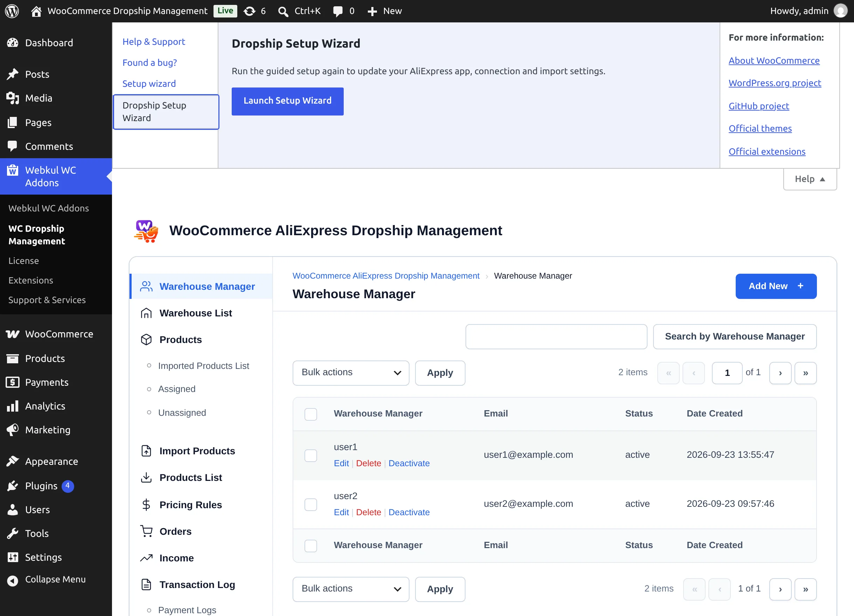Open the bottom Bulk actions dropdown

point(351,589)
